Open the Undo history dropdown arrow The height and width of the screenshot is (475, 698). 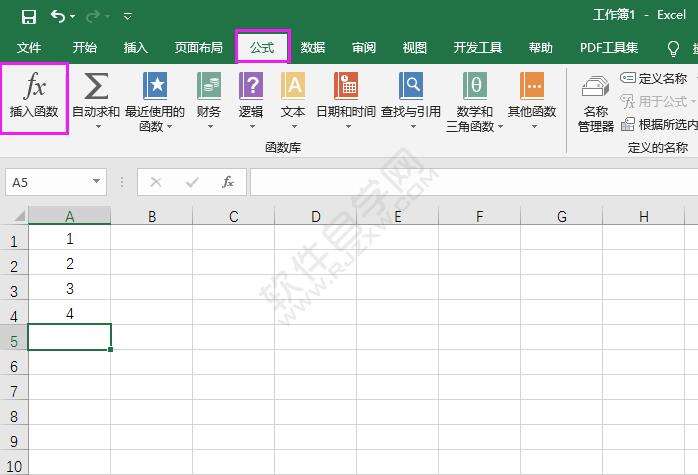coord(73,17)
